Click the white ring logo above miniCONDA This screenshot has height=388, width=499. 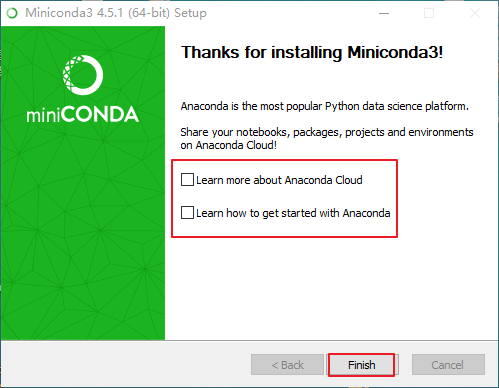point(83,75)
